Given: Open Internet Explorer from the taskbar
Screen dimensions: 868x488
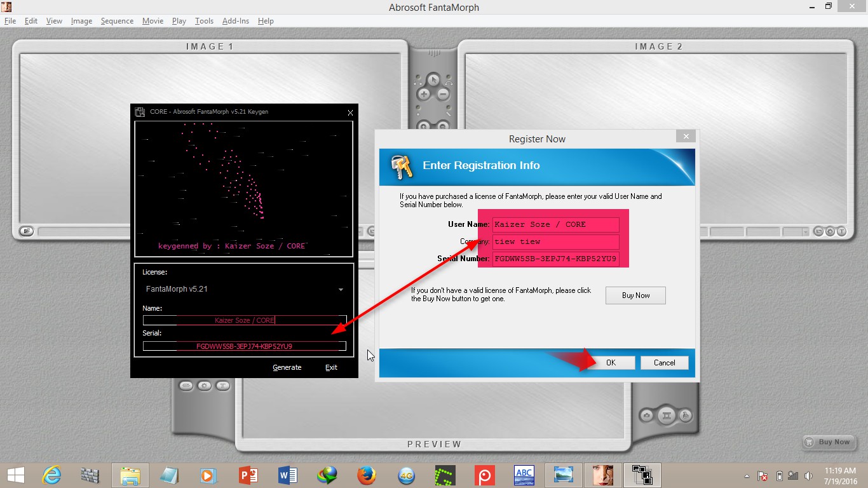Looking at the screenshot, I should click(51, 475).
